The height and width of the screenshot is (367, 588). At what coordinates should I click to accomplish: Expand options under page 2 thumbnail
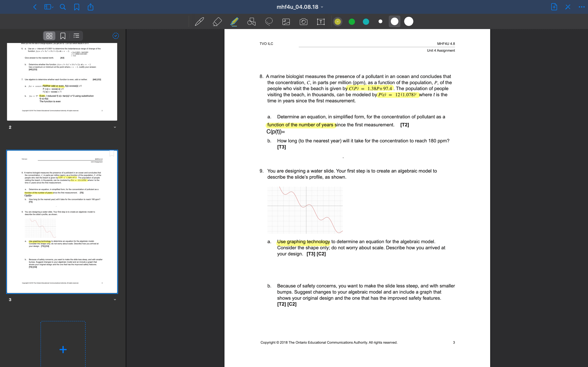coord(115,127)
